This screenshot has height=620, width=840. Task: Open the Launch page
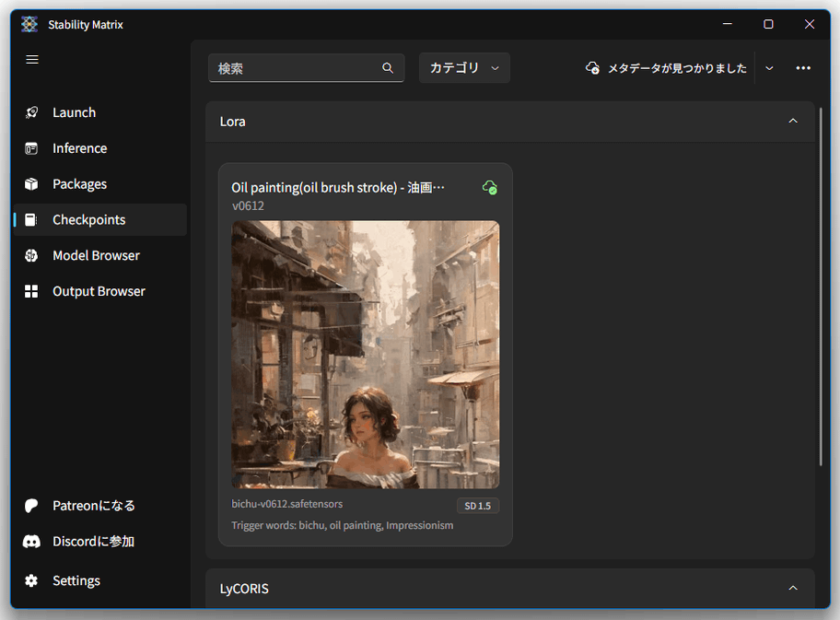click(100, 112)
